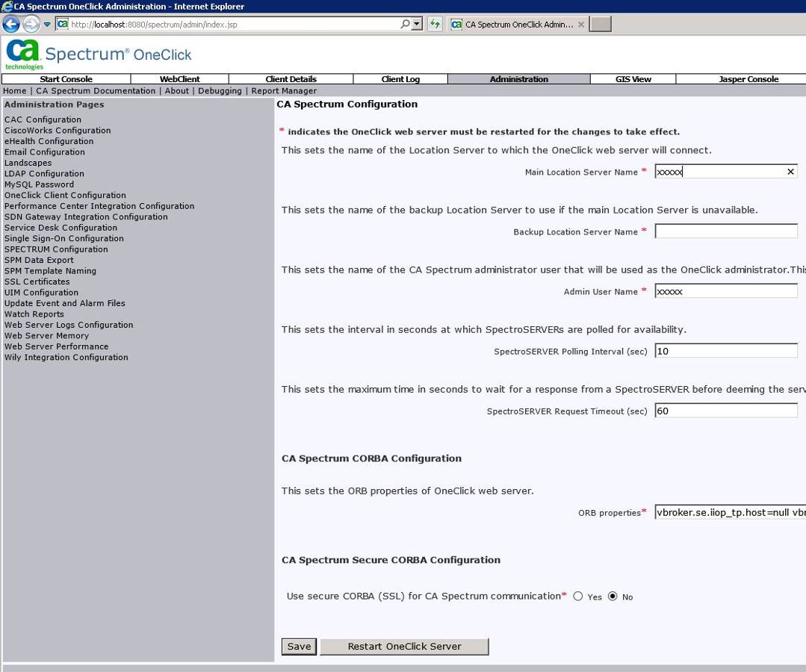806x672 pixels.
Task: Open CA Spectrum Documentation link
Action: pyautogui.click(x=96, y=91)
